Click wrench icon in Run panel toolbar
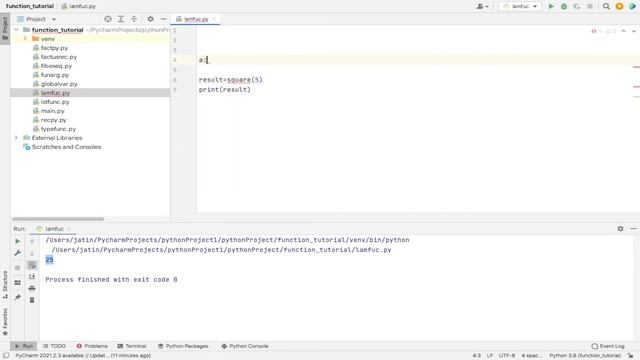Viewport: 640px width, 360px height. [x=18, y=253]
